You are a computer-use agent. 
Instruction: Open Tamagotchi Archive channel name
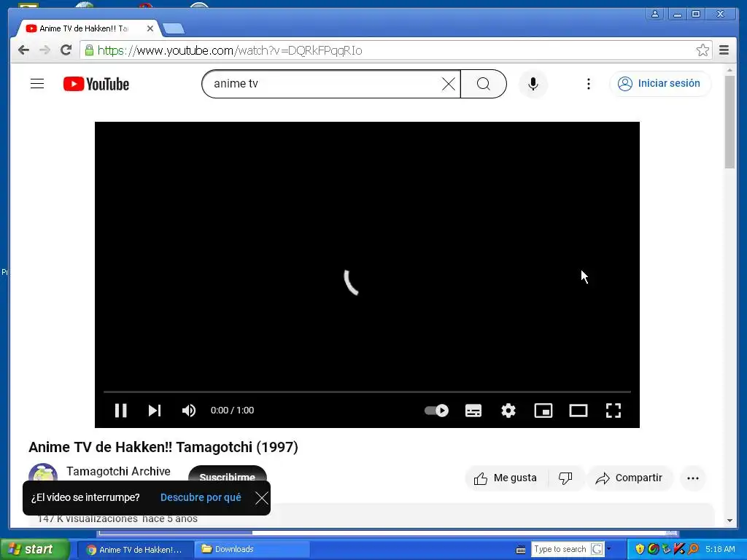(x=118, y=472)
